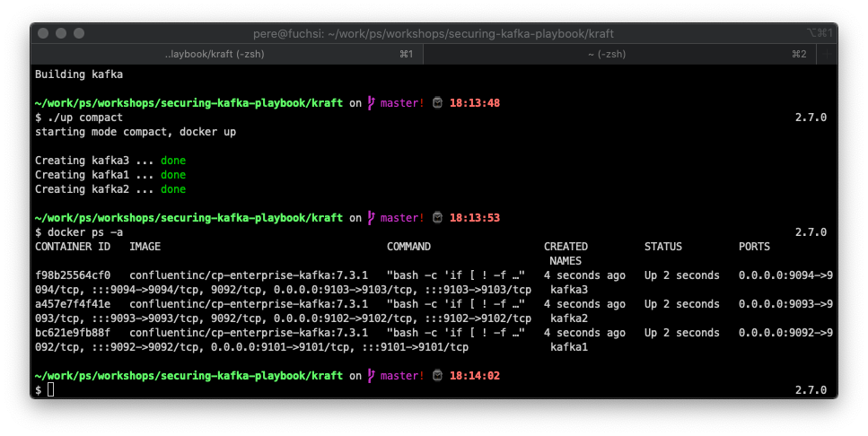Image resolution: width=868 pixels, height=436 pixels.
Task: Click the CONTAINER ID column header
Action: coord(73,247)
